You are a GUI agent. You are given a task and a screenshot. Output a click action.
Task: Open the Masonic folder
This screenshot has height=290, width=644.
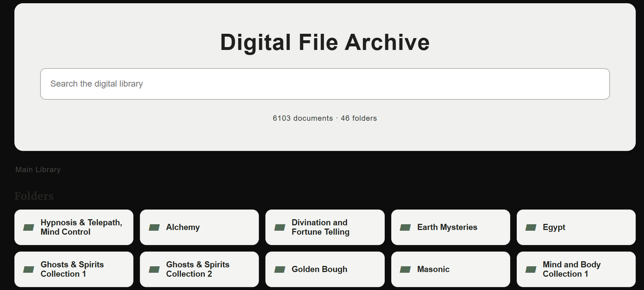(x=451, y=269)
